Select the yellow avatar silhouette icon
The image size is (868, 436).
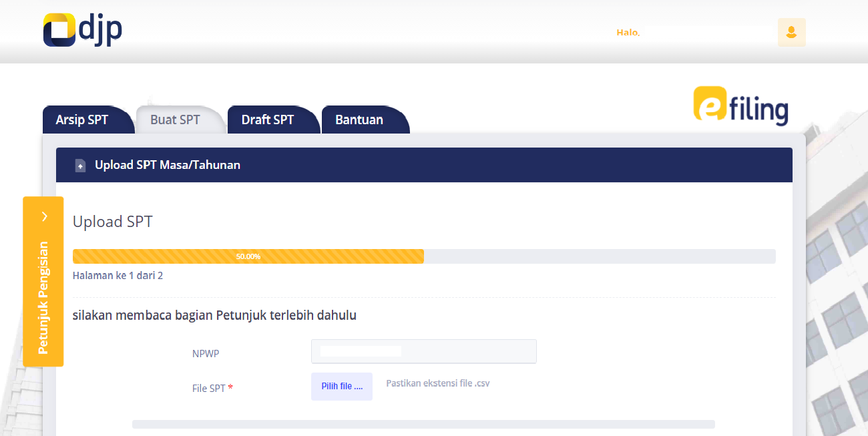791,32
